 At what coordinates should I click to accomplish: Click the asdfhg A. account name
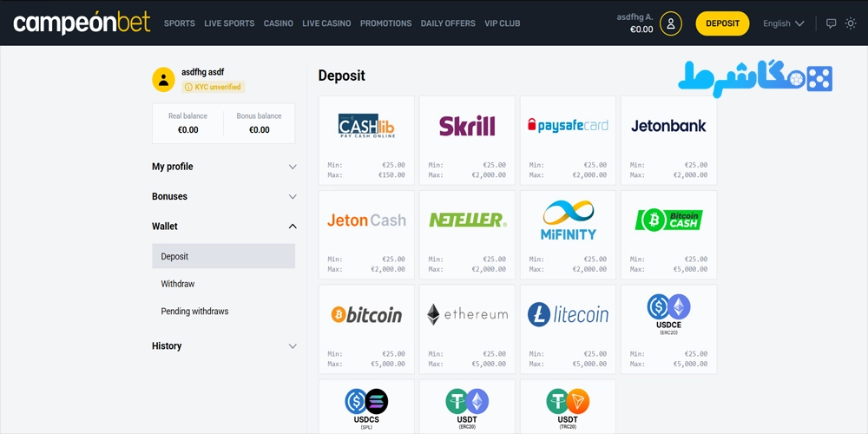click(x=635, y=17)
